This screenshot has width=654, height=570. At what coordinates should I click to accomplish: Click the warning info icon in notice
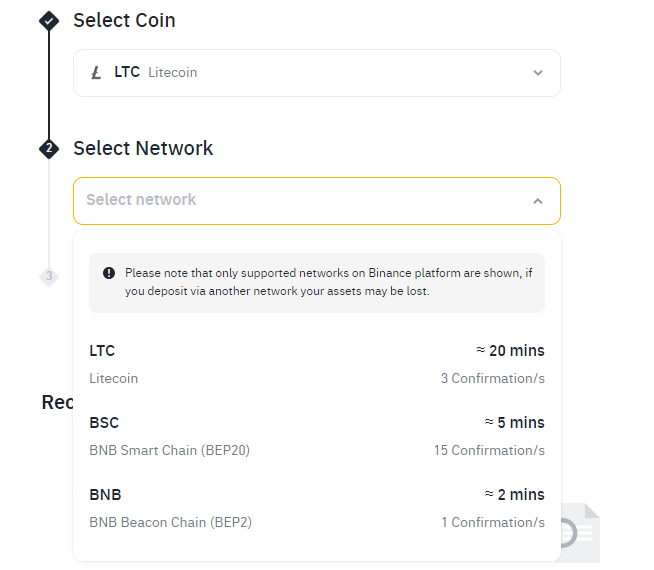109,273
